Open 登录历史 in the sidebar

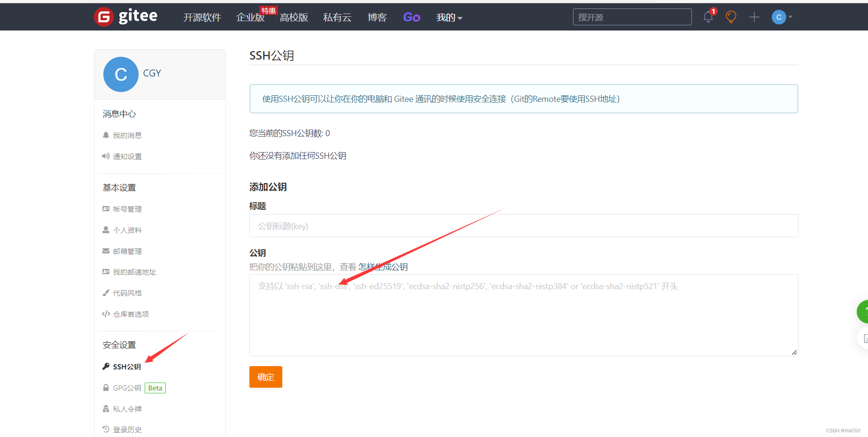[127, 429]
